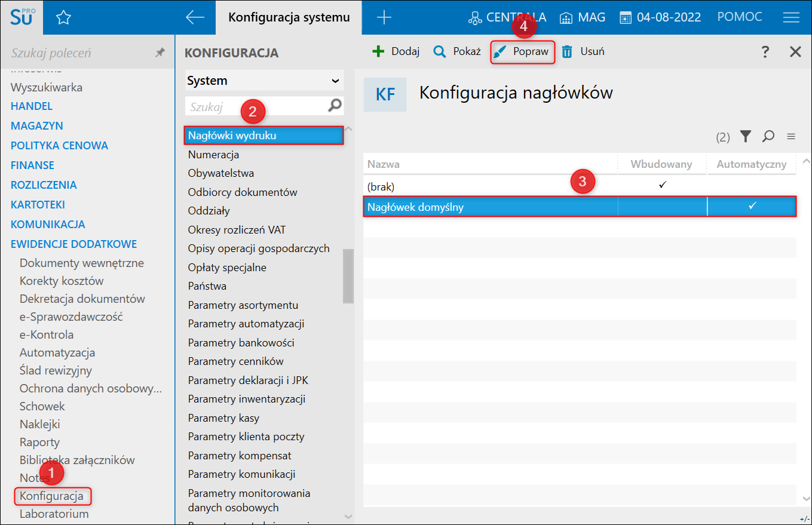Open POMOC in the top bar
Image resolution: width=812 pixels, height=525 pixels.
coord(740,17)
